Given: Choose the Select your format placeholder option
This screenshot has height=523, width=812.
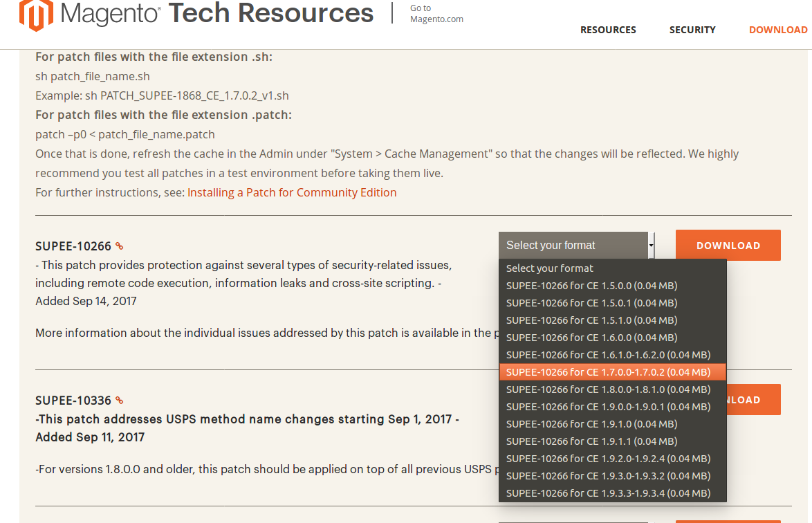Looking at the screenshot, I should (x=549, y=268).
